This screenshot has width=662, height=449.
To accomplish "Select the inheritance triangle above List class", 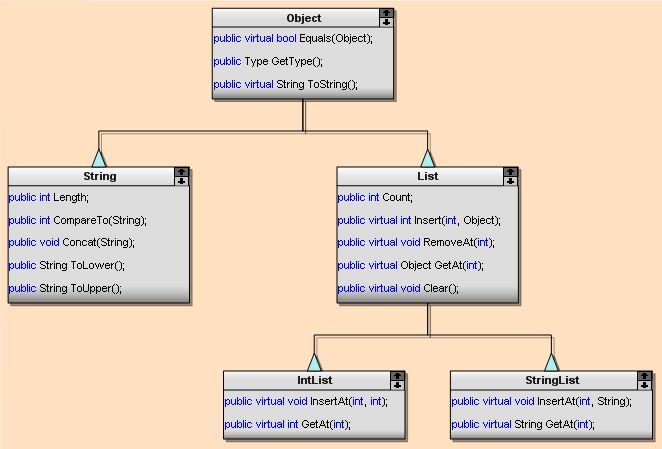I will click(x=428, y=158).
